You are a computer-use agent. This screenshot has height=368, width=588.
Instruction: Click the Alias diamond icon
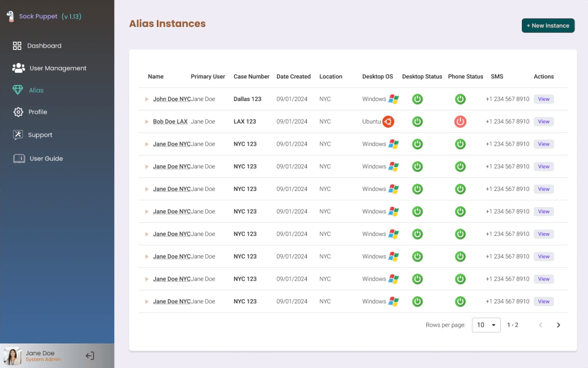(18, 90)
